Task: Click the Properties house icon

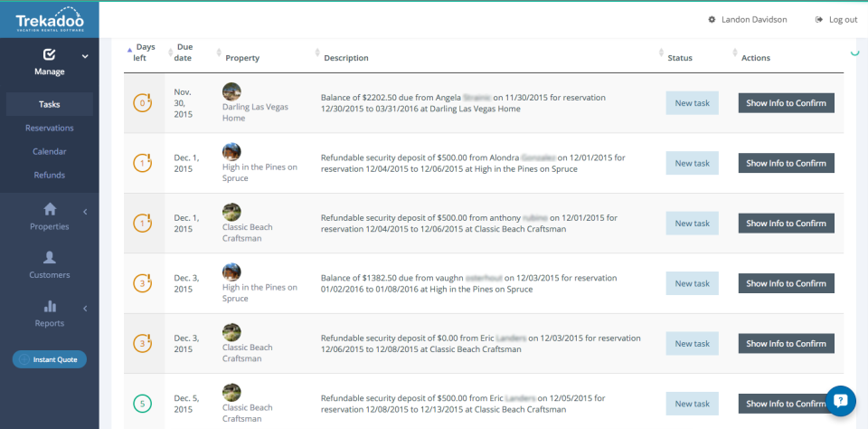Action: click(50, 209)
